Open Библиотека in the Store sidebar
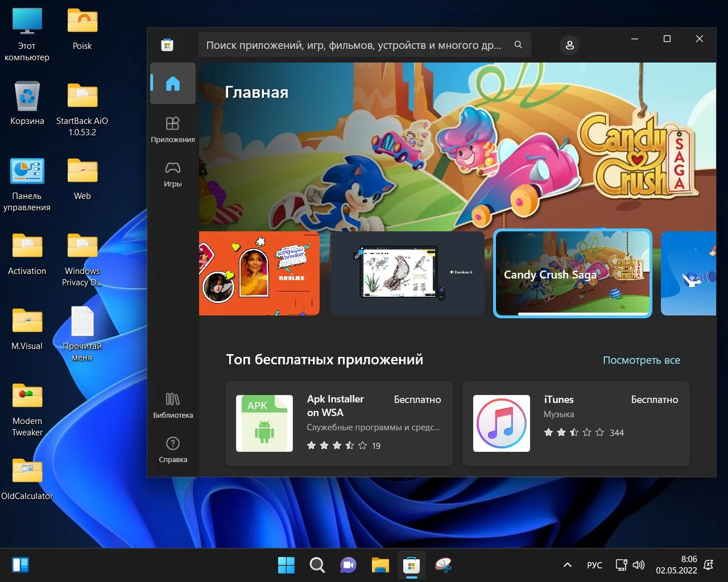The height and width of the screenshot is (582, 728). [x=173, y=405]
